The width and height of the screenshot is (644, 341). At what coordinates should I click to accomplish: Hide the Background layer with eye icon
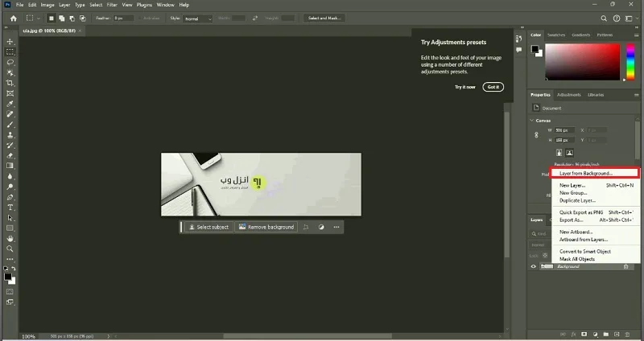pos(534,267)
